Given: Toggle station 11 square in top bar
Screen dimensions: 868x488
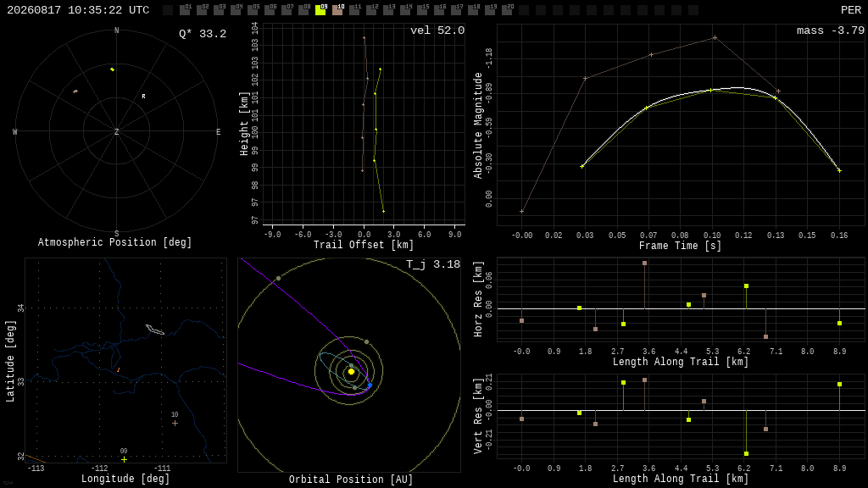Looking at the screenshot, I should pyautogui.click(x=354, y=10).
